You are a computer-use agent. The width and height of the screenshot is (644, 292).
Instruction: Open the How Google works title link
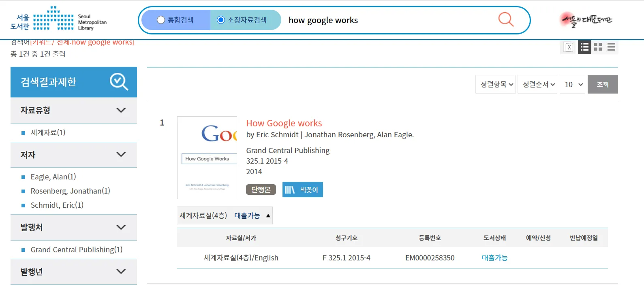(284, 123)
